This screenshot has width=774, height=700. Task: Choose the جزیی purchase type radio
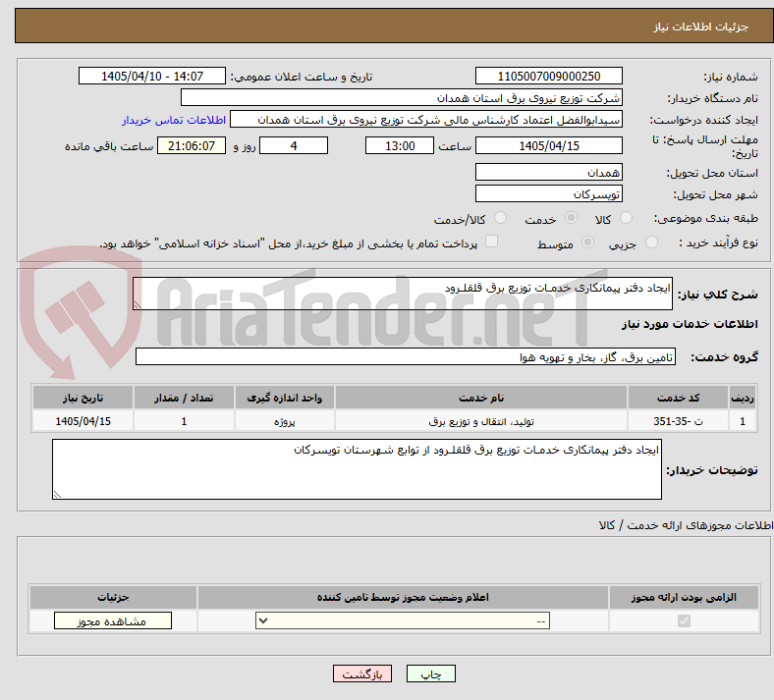click(x=651, y=242)
